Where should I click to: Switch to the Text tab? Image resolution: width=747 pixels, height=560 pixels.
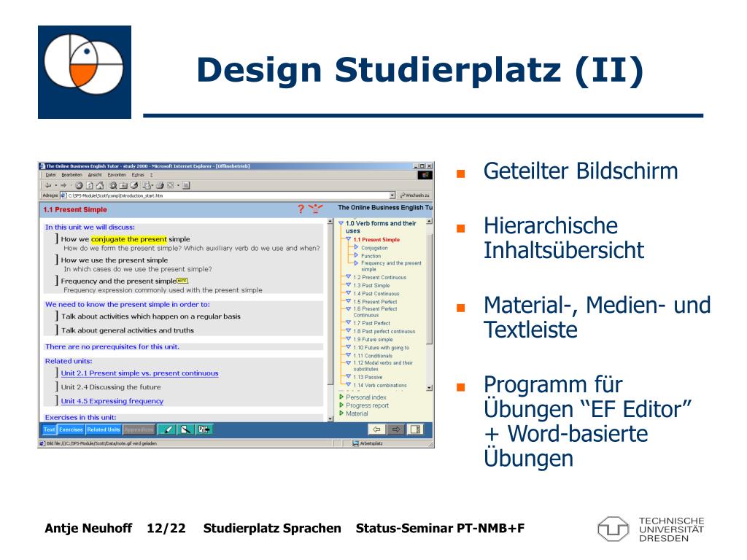[50, 429]
